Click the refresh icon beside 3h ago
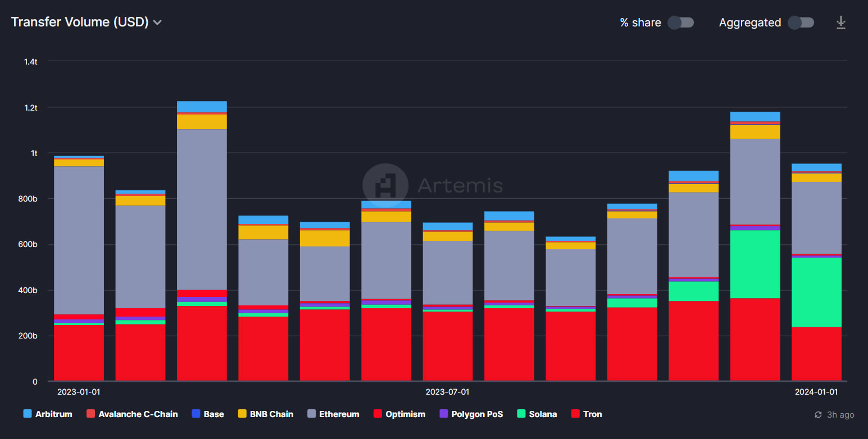Viewport: 868px width, 439px height. (818, 415)
